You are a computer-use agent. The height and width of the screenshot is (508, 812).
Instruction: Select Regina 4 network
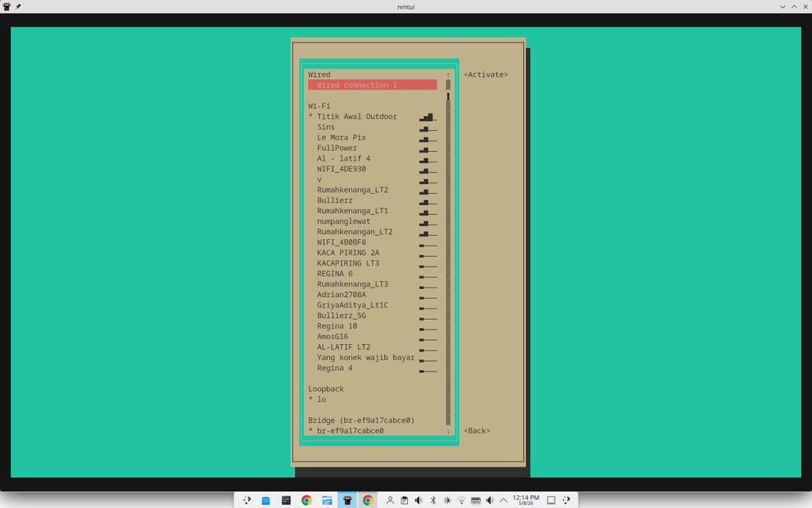point(372,368)
